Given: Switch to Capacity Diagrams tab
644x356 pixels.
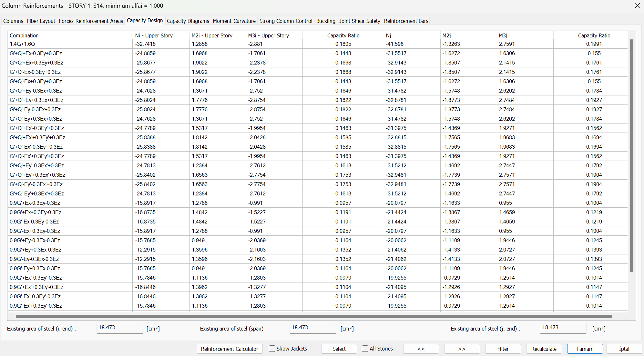Looking at the screenshot, I should click(188, 21).
